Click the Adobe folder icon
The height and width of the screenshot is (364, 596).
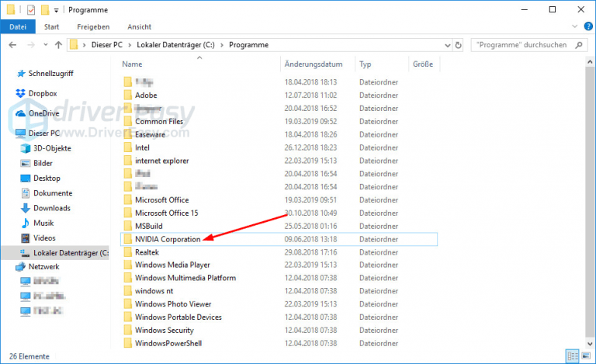128,95
